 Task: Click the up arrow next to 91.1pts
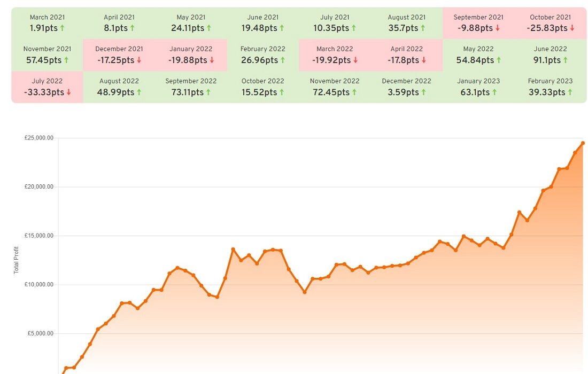(x=566, y=60)
